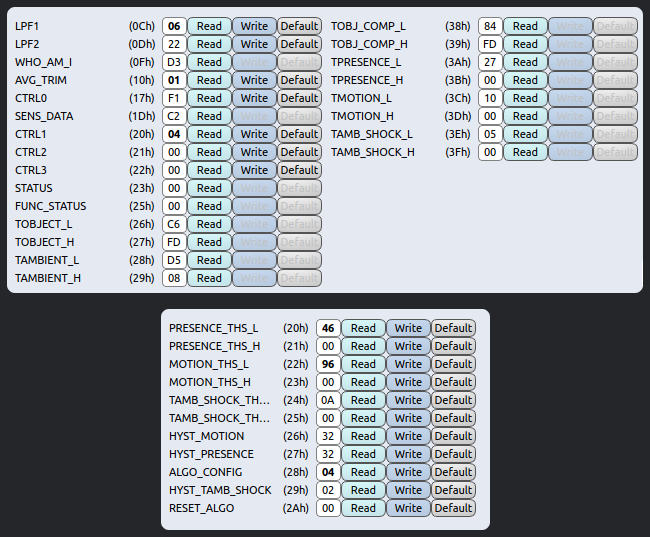Write the MOTION_THS_L register
This screenshot has width=650, height=537.
tap(408, 364)
